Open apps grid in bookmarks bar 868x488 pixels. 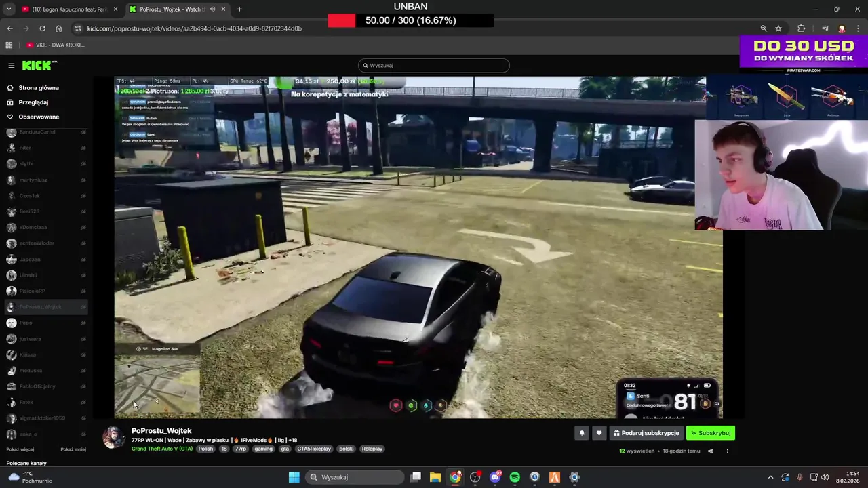(9, 45)
